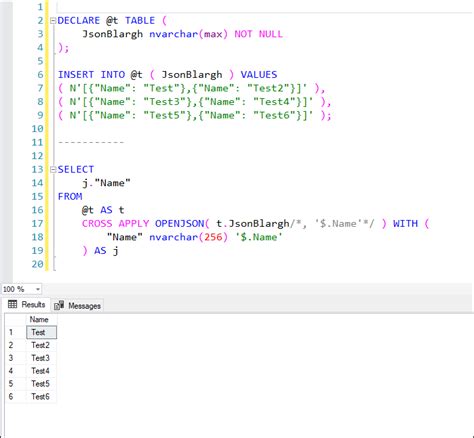This screenshot has width=474, height=438.
Task: Open the 100 % zoom dropdown
Action: point(38,289)
